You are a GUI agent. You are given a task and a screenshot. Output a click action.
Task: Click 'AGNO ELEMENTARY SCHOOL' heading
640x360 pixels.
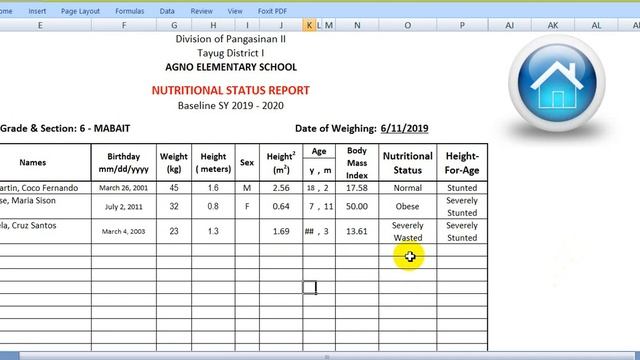point(231,67)
